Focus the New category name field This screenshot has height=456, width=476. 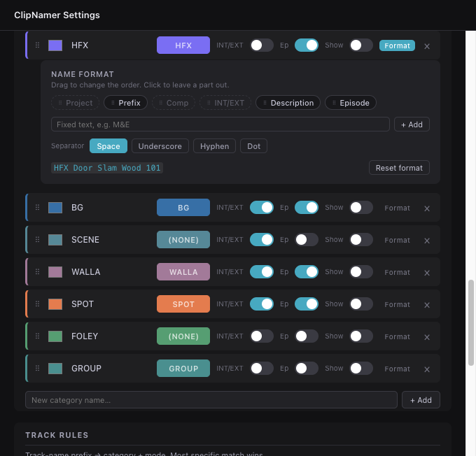(x=211, y=400)
